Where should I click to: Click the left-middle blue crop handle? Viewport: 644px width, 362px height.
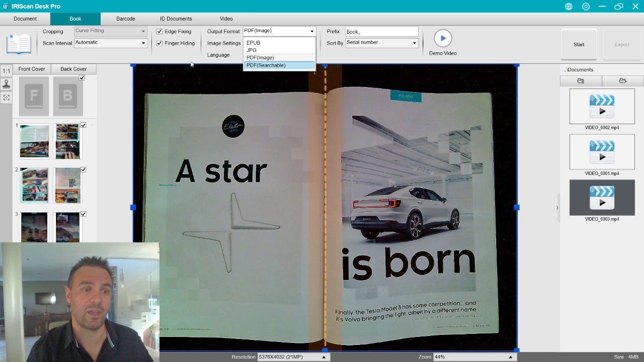click(x=133, y=207)
